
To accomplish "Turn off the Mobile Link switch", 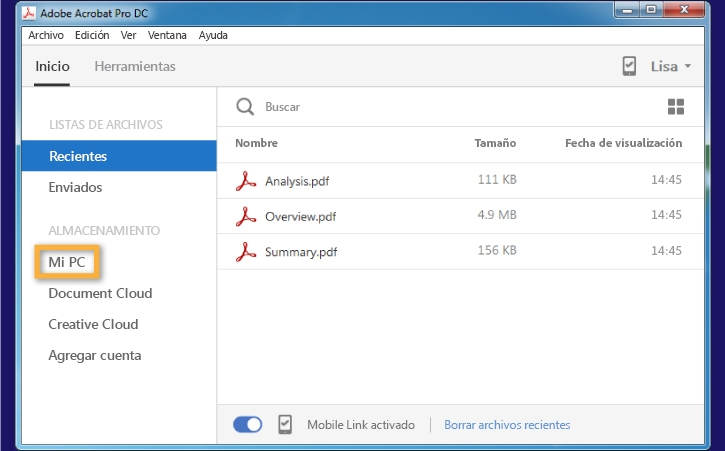I will click(x=247, y=425).
